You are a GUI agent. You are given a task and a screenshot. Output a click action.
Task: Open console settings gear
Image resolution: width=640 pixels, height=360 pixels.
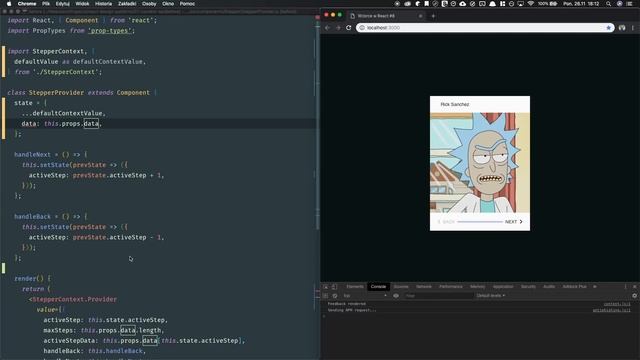634,296
